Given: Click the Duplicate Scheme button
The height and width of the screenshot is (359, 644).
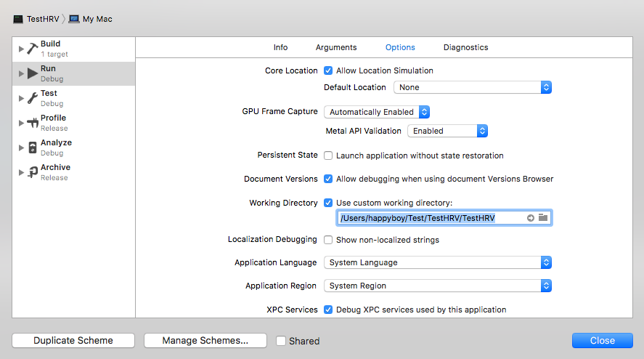Looking at the screenshot, I should pyautogui.click(x=73, y=340).
